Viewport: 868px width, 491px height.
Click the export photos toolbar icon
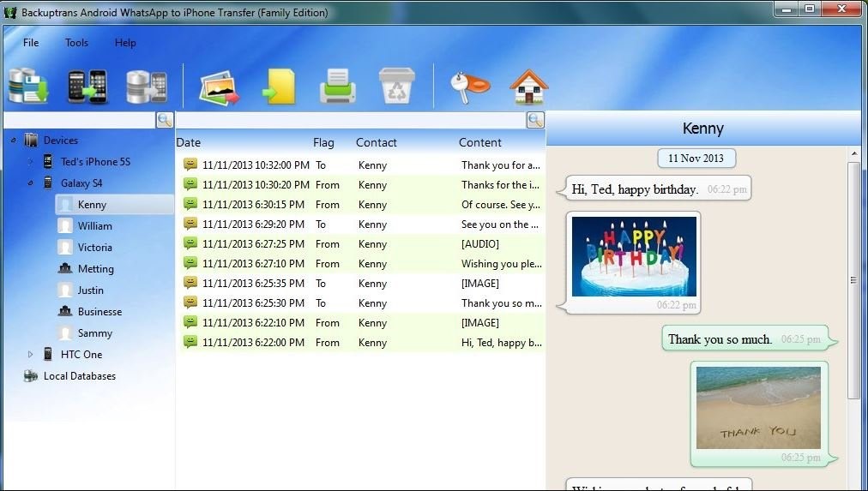click(x=219, y=87)
